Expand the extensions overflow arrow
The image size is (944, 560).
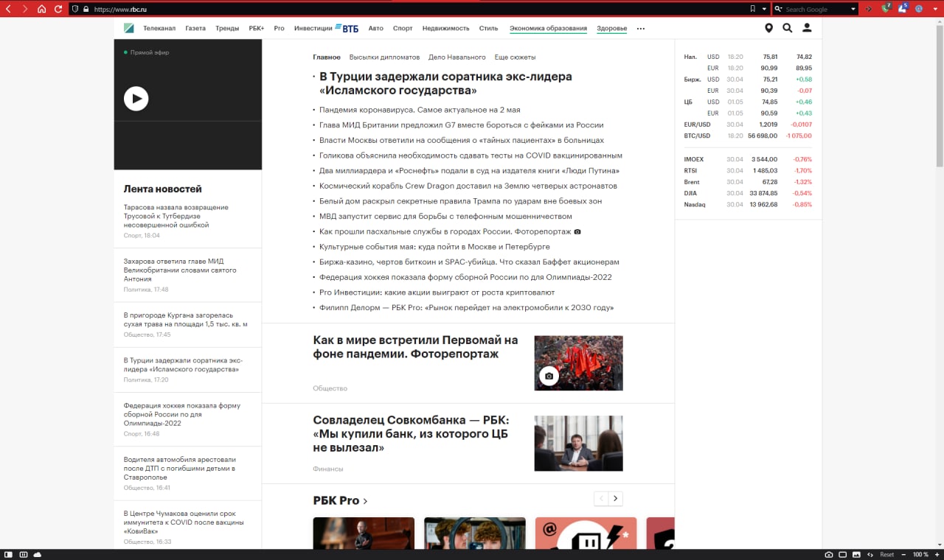click(936, 9)
